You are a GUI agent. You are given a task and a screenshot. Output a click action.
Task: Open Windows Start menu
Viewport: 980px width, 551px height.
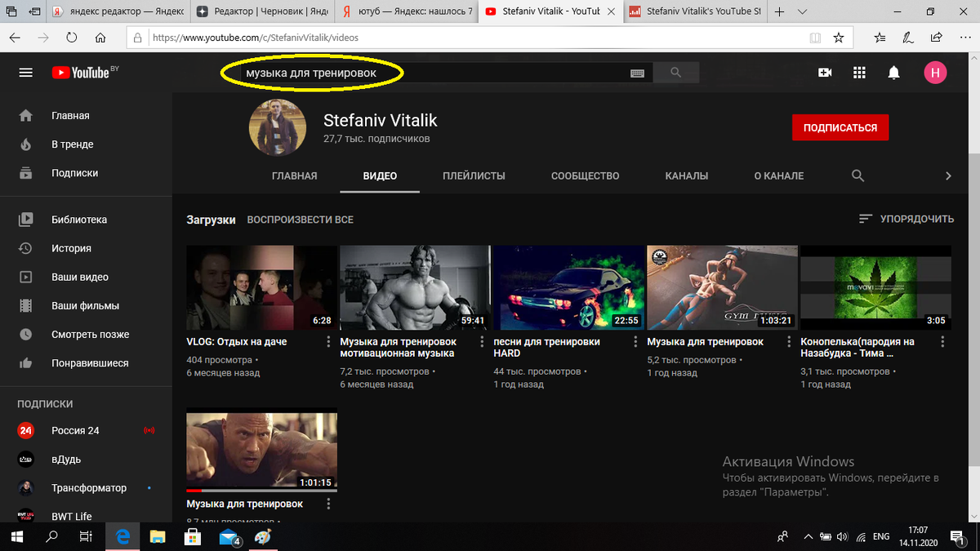[16, 537]
